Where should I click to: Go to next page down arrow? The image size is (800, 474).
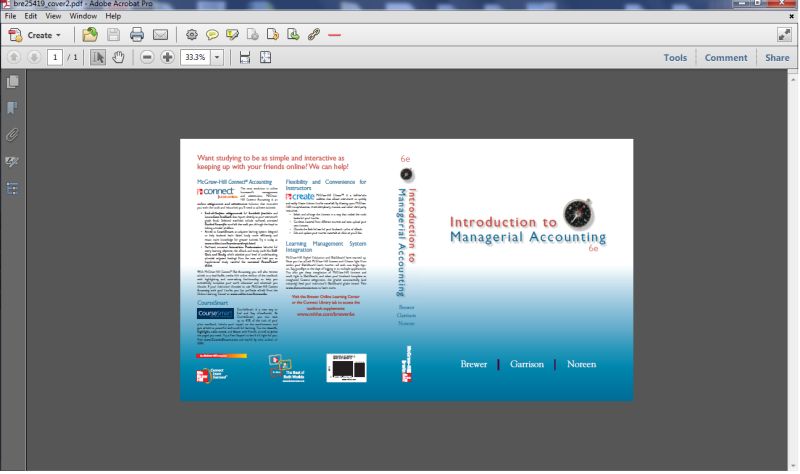[x=34, y=57]
